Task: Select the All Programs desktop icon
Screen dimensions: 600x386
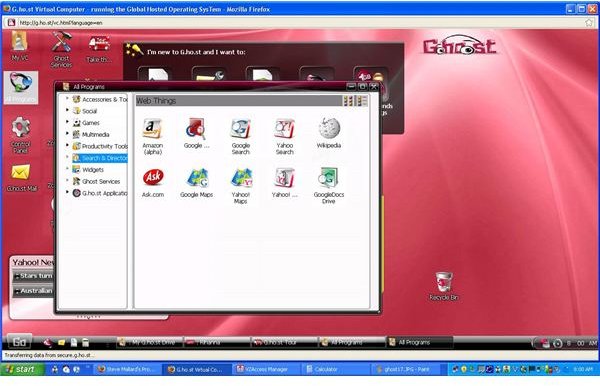Action: pyautogui.click(x=21, y=87)
